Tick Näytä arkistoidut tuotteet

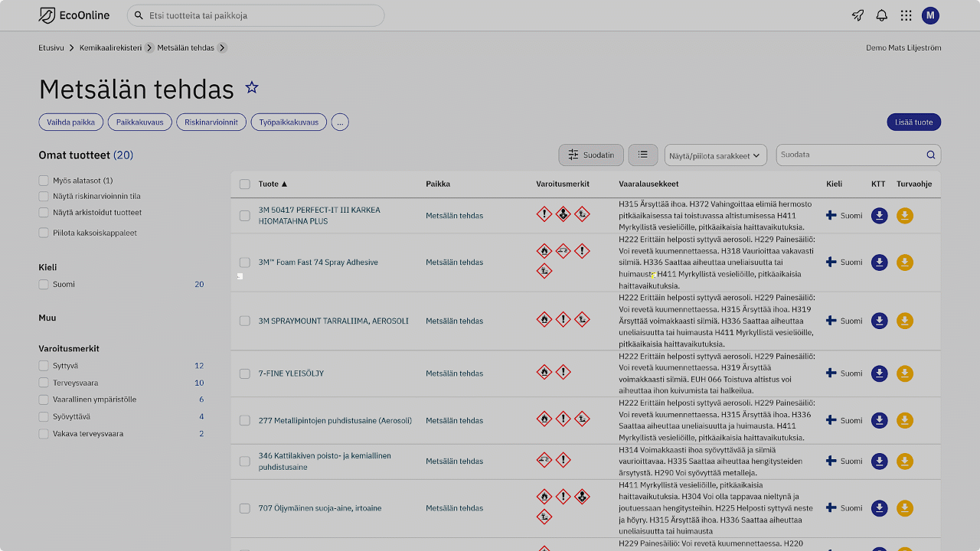point(44,212)
